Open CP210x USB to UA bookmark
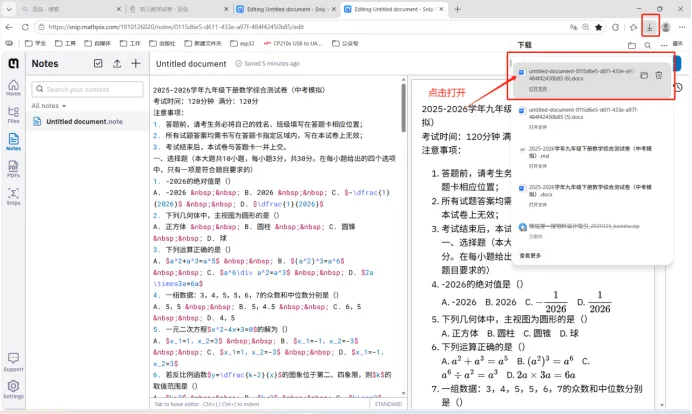The image size is (692, 414). coord(293,43)
